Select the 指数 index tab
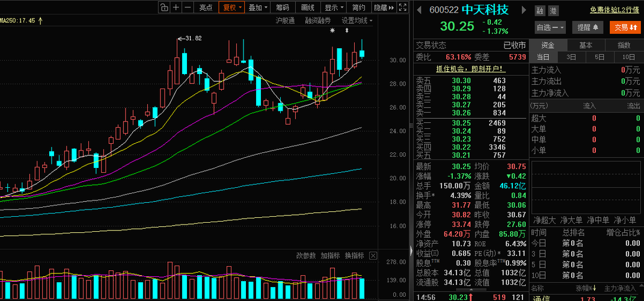Screen dimensions: 644x301 (624, 45)
